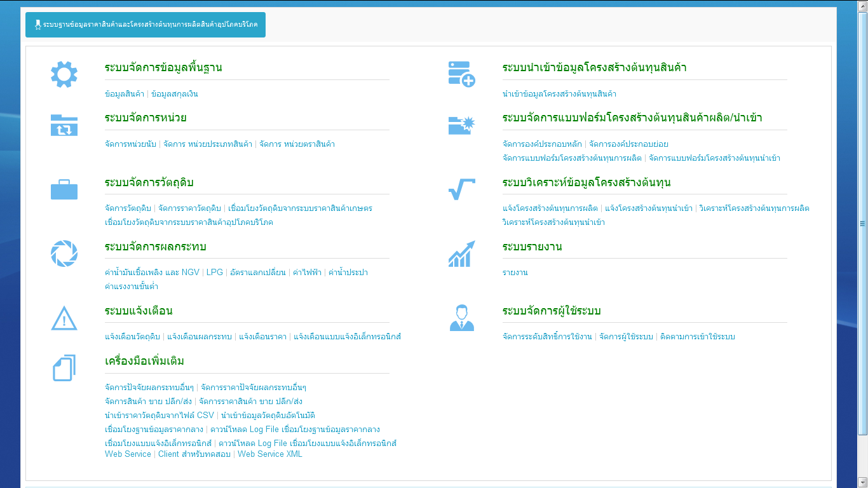
Task: Open the Web Service XML link
Action: click(270, 454)
